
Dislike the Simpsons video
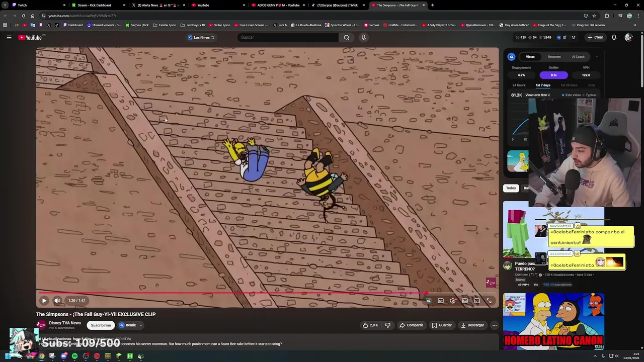[387, 325]
